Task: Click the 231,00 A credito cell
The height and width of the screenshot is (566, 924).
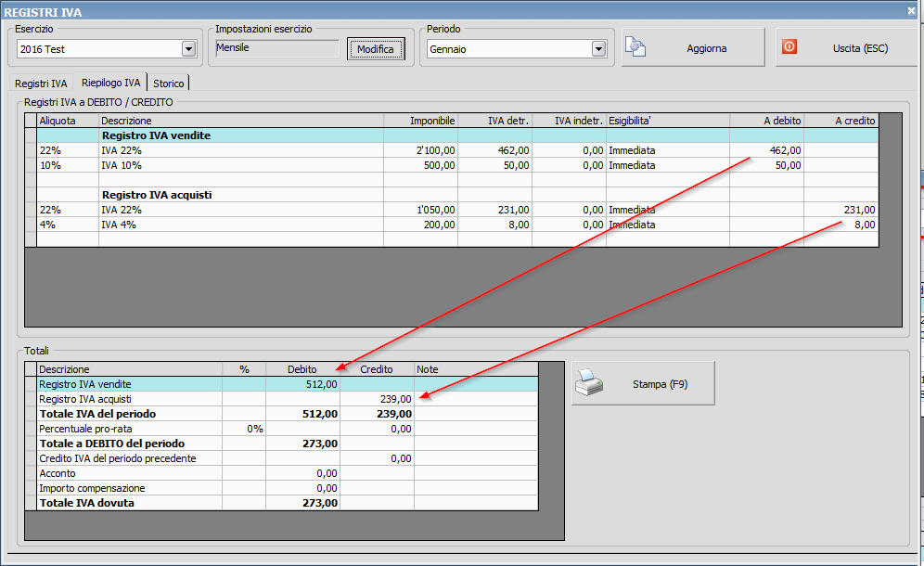Action: click(x=841, y=210)
